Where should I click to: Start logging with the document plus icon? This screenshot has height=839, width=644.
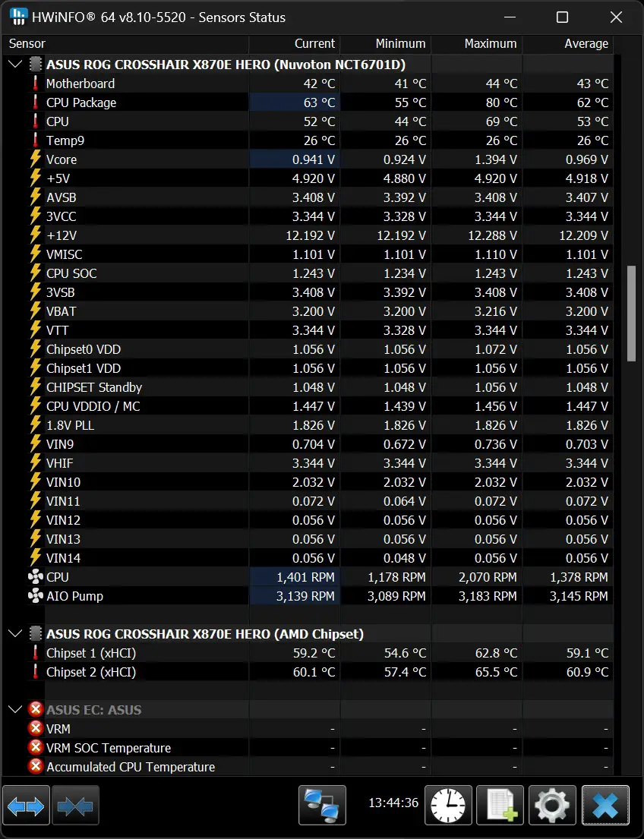pos(500,806)
